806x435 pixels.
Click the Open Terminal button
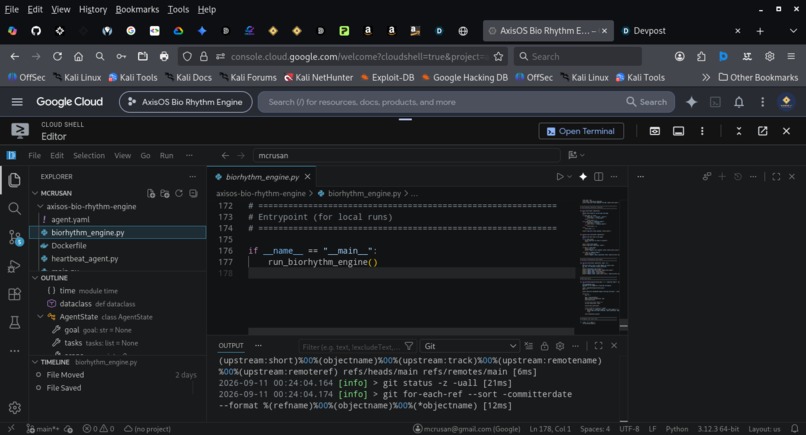(581, 131)
